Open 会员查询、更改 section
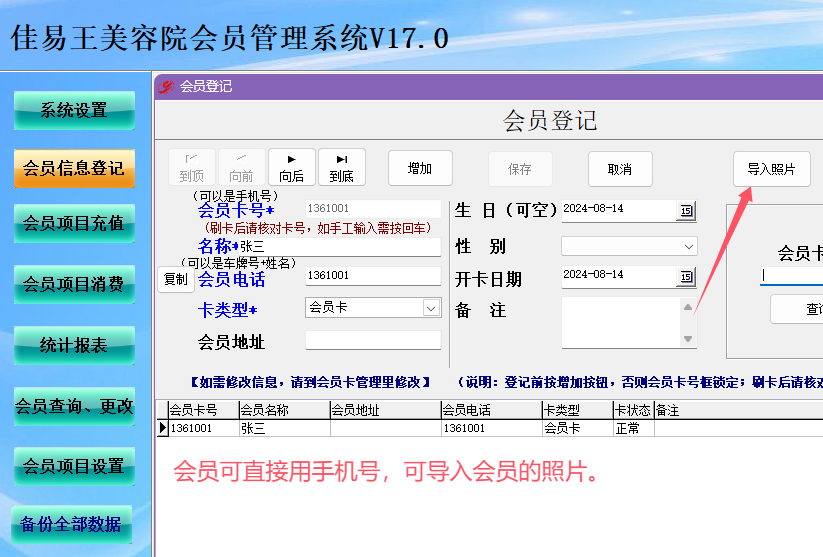 tap(74, 406)
